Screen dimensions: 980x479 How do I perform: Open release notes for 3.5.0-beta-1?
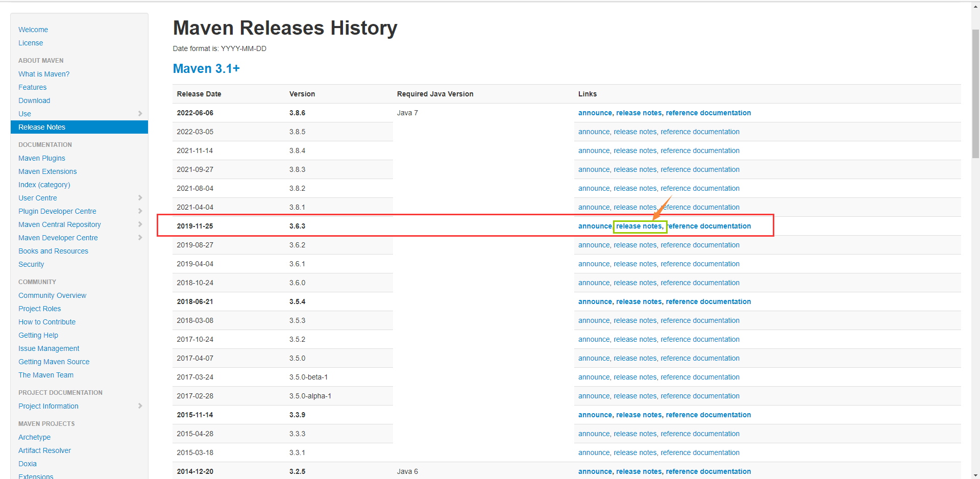click(x=635, y=377)
